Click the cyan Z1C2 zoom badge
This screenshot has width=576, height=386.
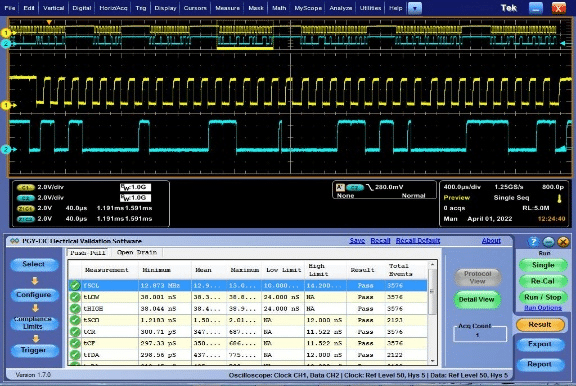pyautogui.click(x=26, y=219)
